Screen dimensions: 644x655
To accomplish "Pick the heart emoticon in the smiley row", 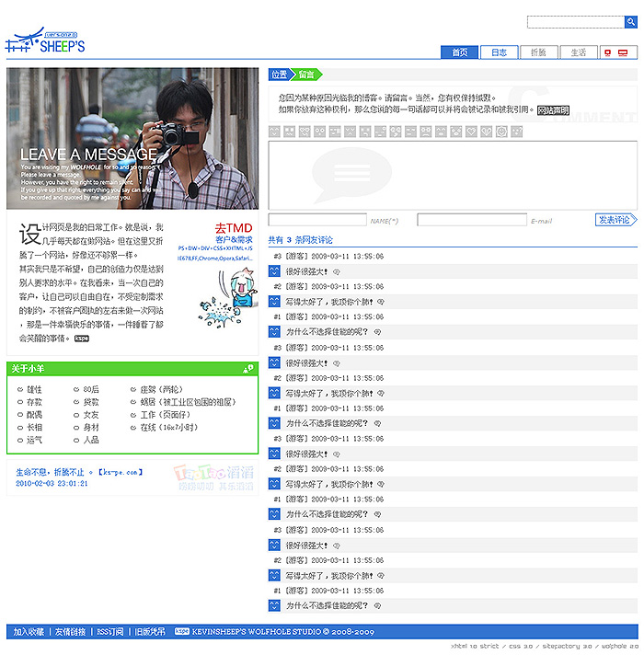I will coord(472,132).
